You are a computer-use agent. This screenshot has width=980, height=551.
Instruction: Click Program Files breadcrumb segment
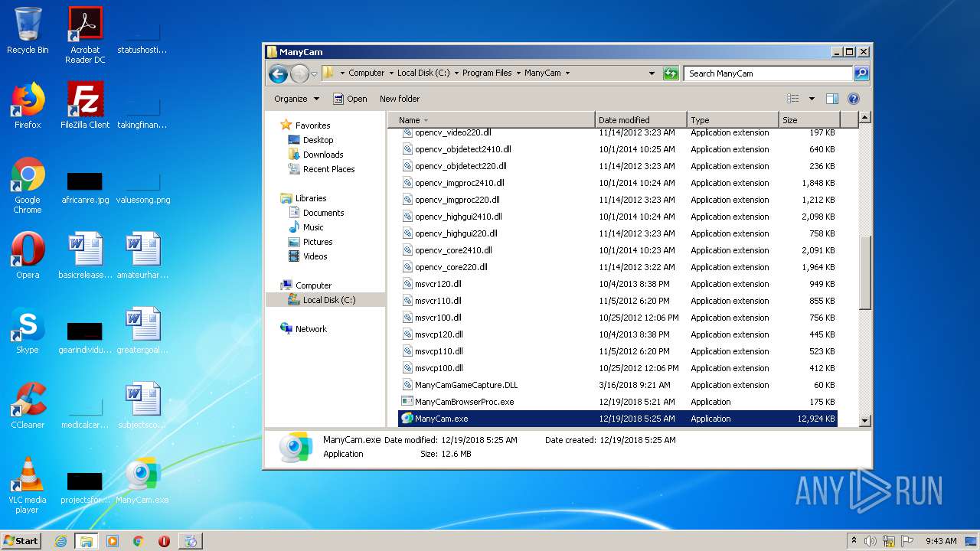487,73
